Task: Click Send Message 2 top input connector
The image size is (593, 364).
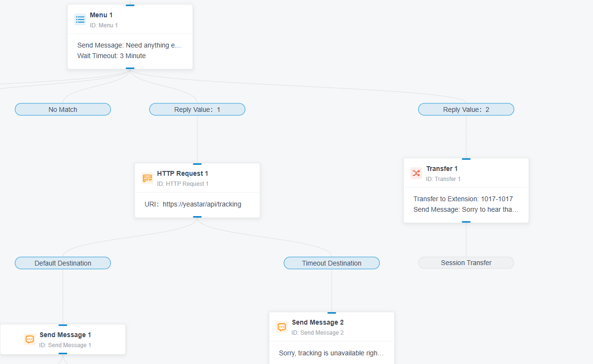Action: (x=332, y=313)
